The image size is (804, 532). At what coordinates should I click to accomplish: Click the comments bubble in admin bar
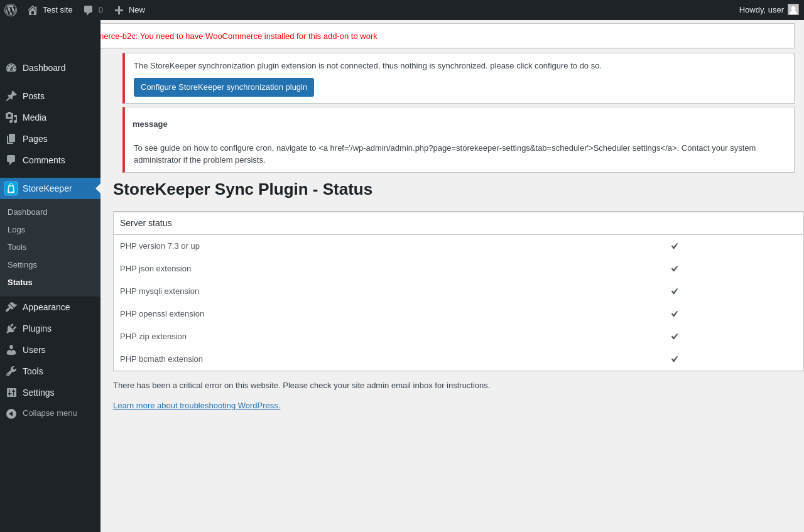click(89, 10)
